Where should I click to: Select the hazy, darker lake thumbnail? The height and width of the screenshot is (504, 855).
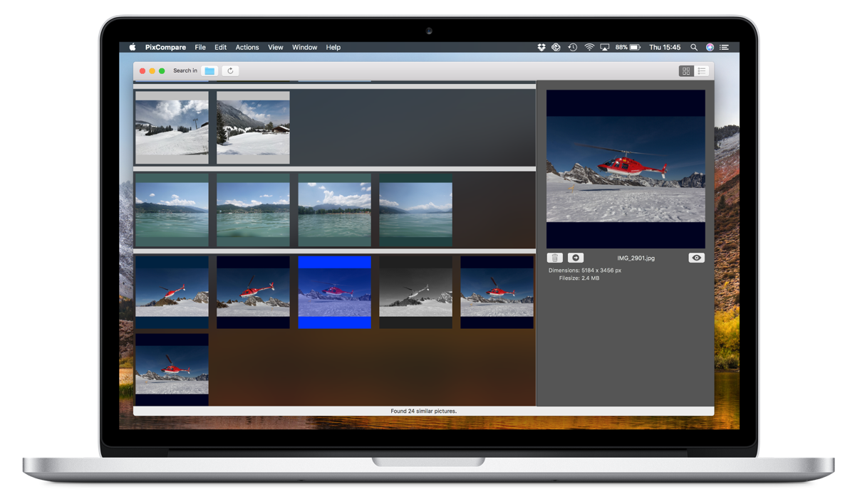point(415,210)
